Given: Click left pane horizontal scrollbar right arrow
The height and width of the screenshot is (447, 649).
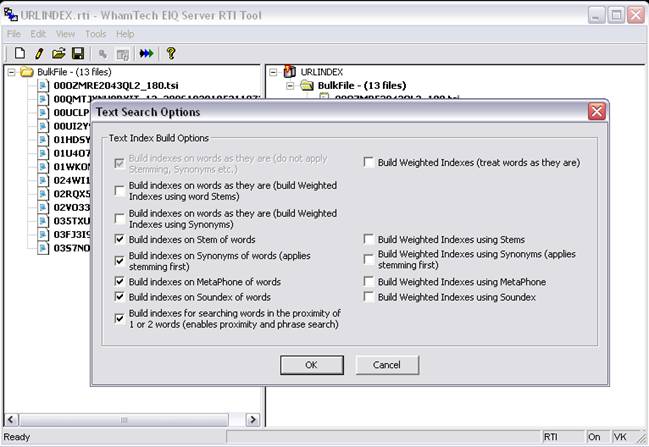Looking at the screenshot, I should [253, 420].
